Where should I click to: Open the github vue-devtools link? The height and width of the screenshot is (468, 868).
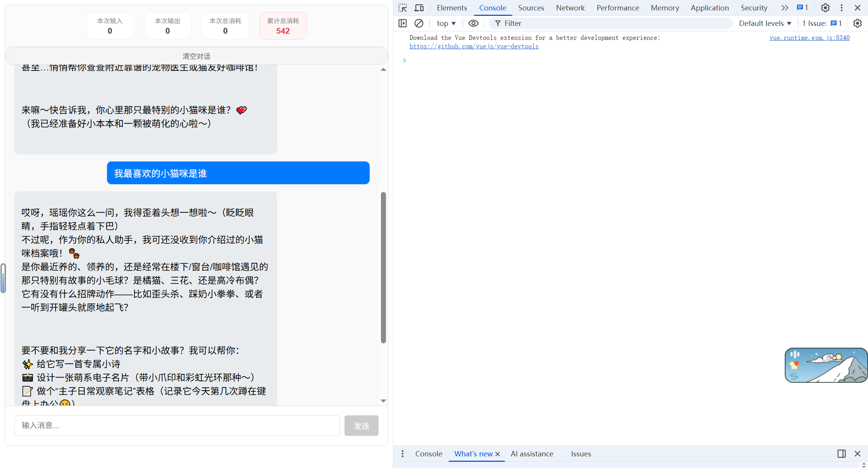click(x=474, y=46)
